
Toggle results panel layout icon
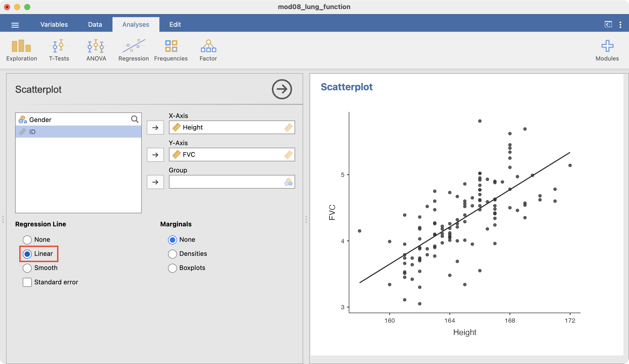coord(608,24)
